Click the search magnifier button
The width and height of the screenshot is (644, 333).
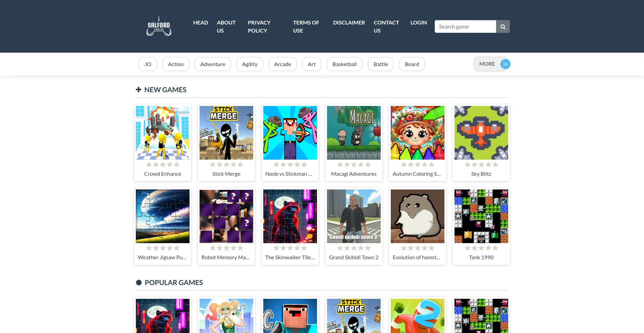pos(503,26)
